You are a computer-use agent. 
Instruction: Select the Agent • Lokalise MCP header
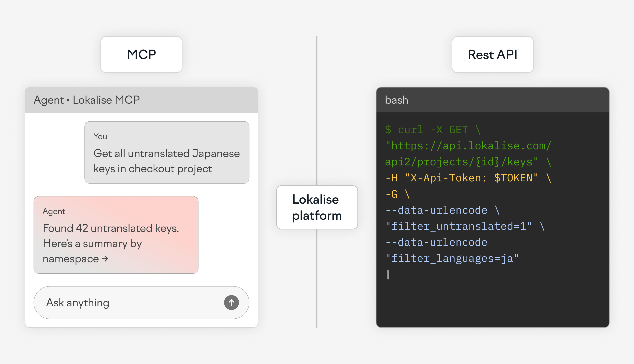[x=141, y=100]
